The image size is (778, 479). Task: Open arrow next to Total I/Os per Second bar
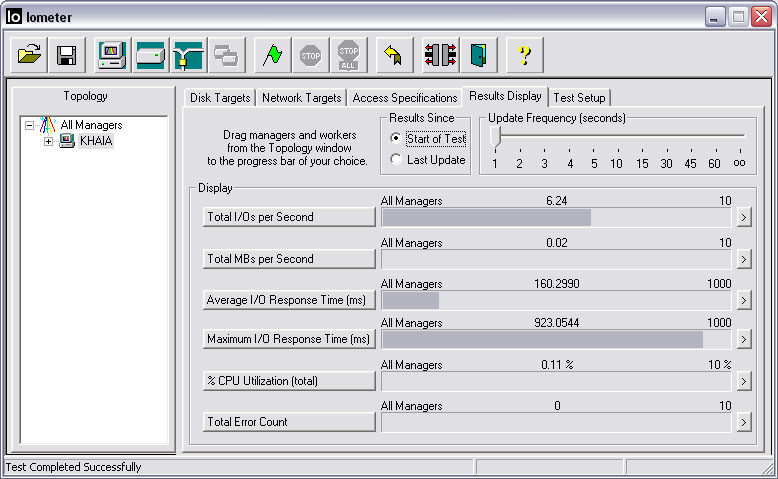click(743, 217)
